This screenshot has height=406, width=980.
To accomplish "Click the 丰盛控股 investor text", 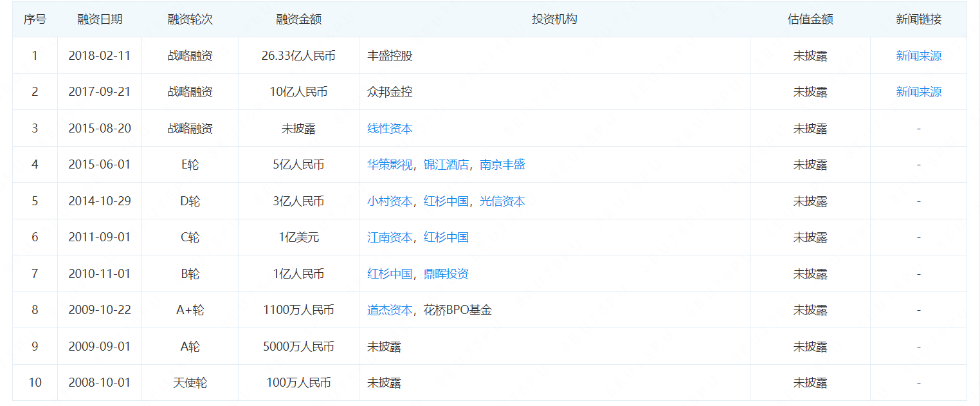I will click(x=390, y=56).
